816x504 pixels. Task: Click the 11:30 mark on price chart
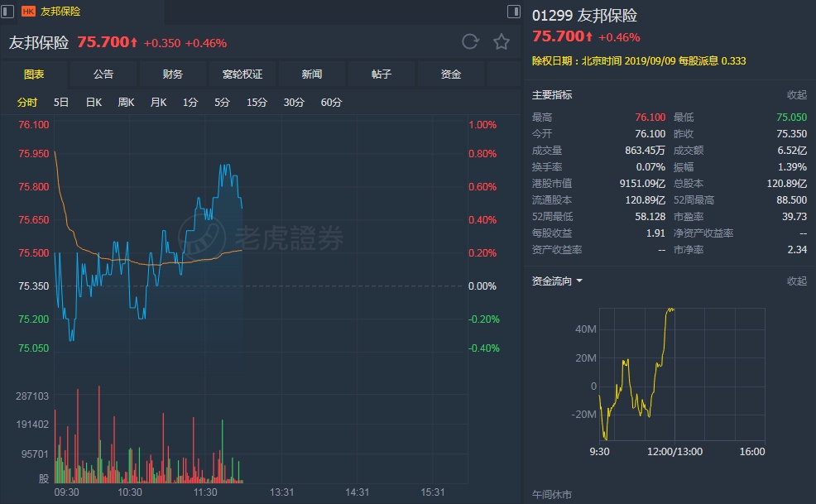click(205, 492)
